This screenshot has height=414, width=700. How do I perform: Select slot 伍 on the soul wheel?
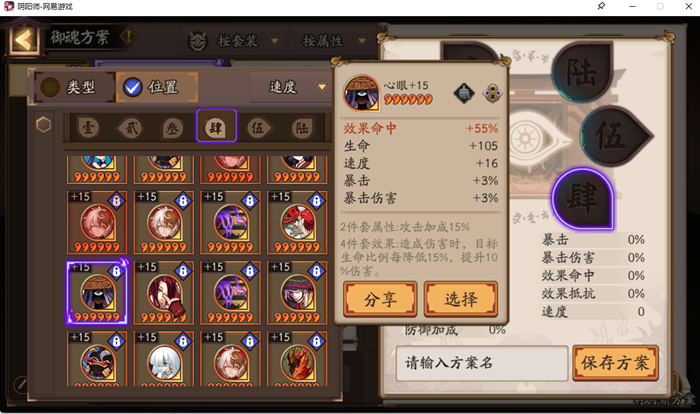click(612, 136)
